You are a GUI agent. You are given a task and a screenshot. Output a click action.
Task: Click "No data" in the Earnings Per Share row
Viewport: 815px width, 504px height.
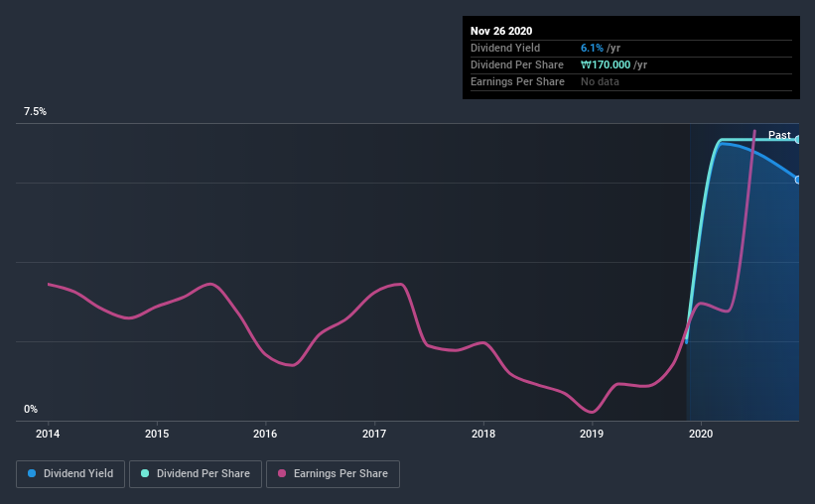[x=600, y=81]
